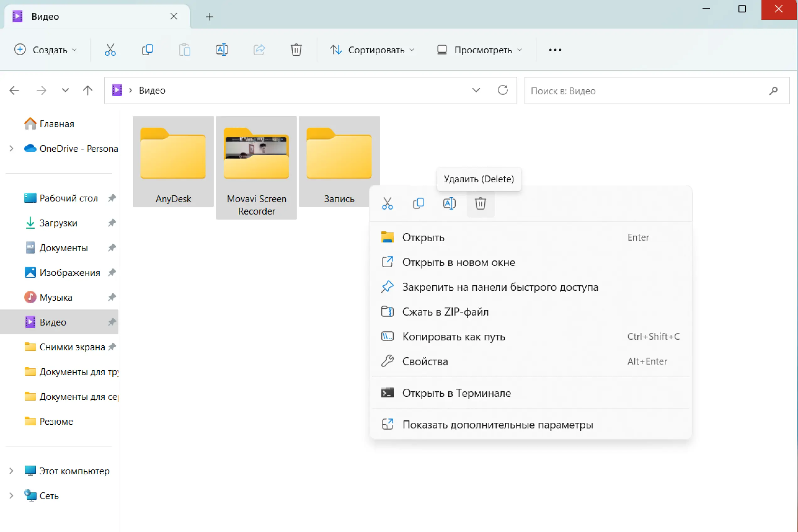Refresh the Видео folder view
798x532 pixels.
tap(503, 90)
